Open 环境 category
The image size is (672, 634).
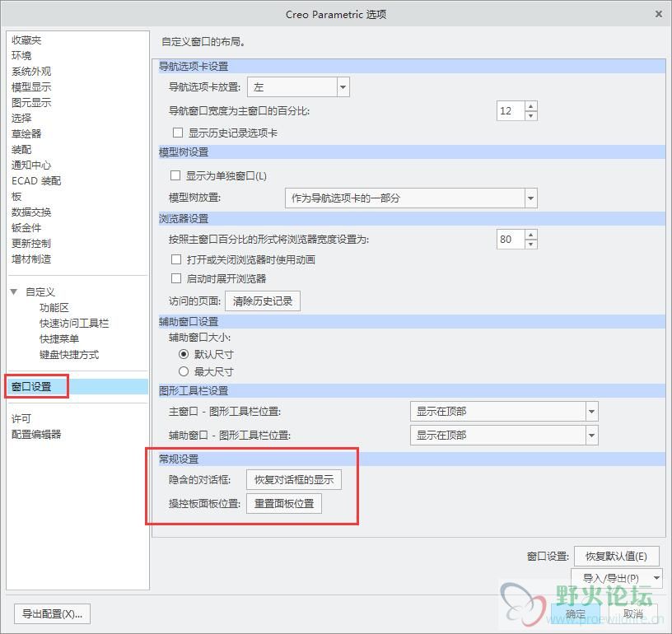[21, 56]
